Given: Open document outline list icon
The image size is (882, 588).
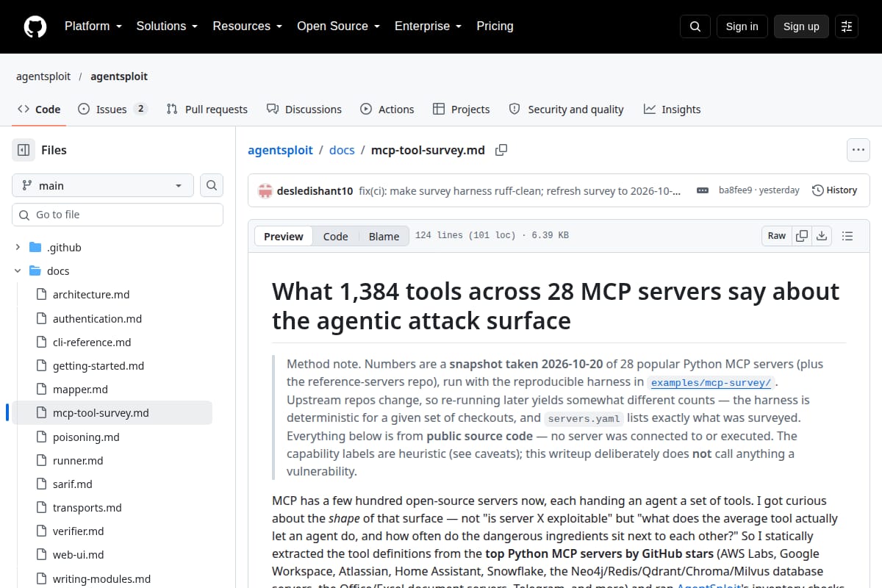Looking at the screenshot, I should coord(847,236).
